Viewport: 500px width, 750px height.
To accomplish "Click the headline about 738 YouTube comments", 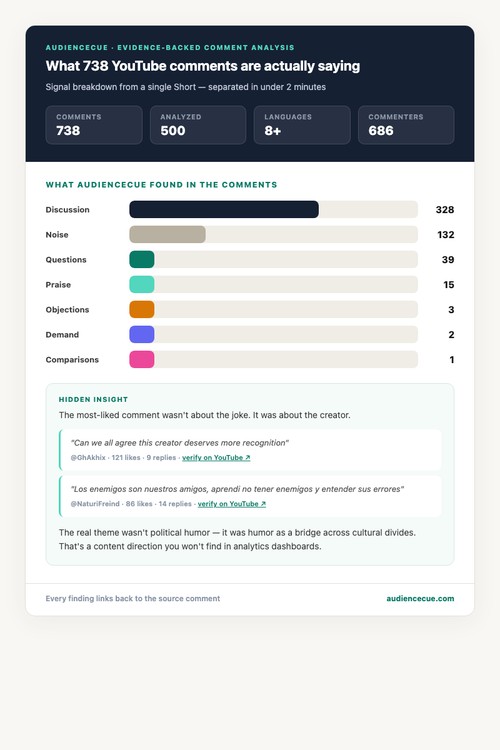I will coord(203,66).
